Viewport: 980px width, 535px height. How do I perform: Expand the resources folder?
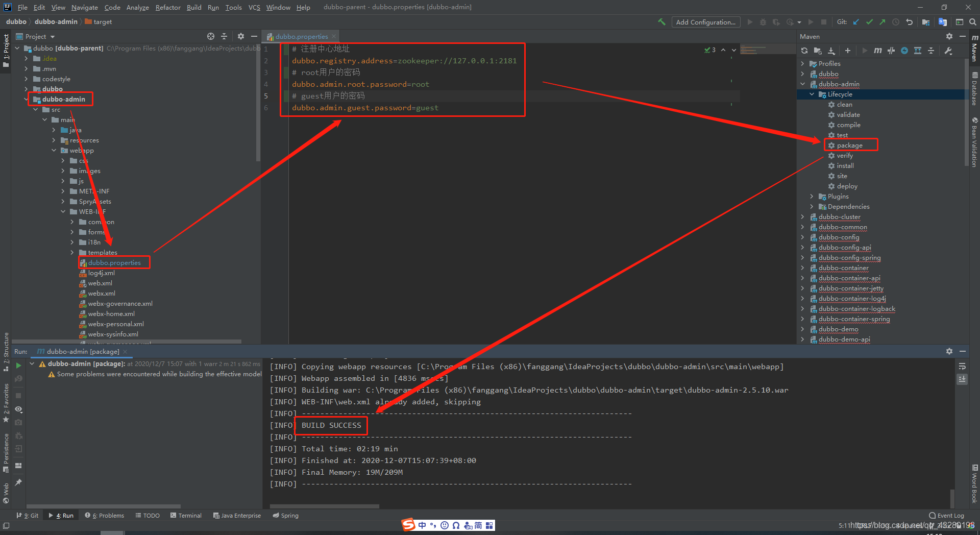pyautogui.click(x=54, y=140)
